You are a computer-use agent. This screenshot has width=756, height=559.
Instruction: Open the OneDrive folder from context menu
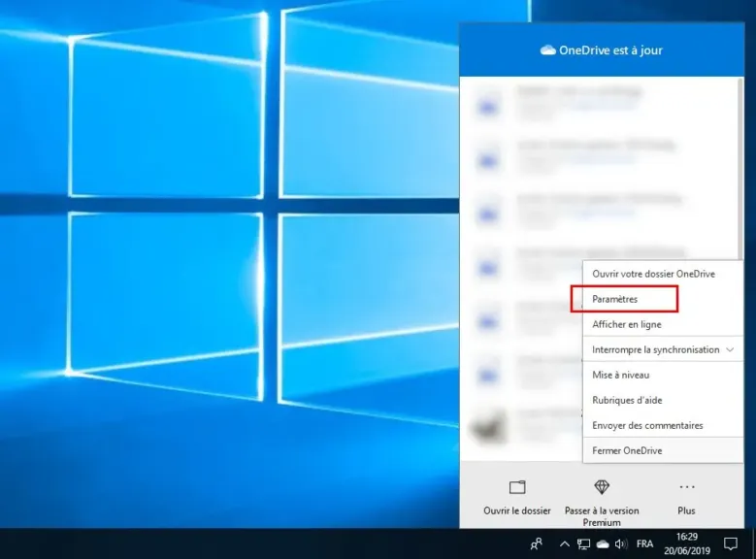point(663,274)
